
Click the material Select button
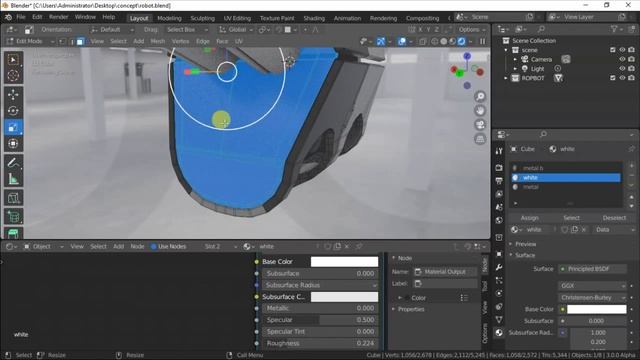click(571, 218)
